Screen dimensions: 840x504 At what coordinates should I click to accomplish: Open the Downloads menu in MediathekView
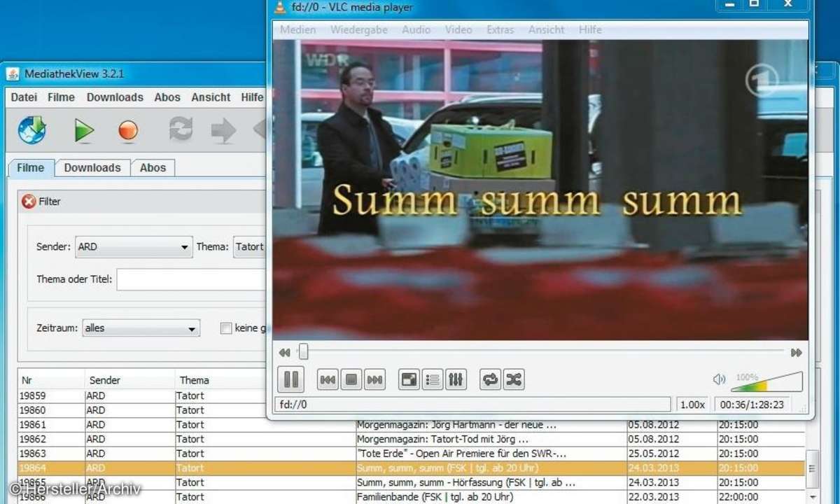(115, 97)
